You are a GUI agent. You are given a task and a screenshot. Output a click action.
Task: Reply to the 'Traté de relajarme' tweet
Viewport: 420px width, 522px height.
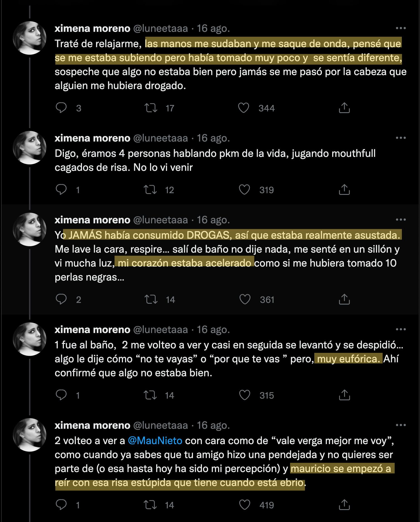click(61, 108)
